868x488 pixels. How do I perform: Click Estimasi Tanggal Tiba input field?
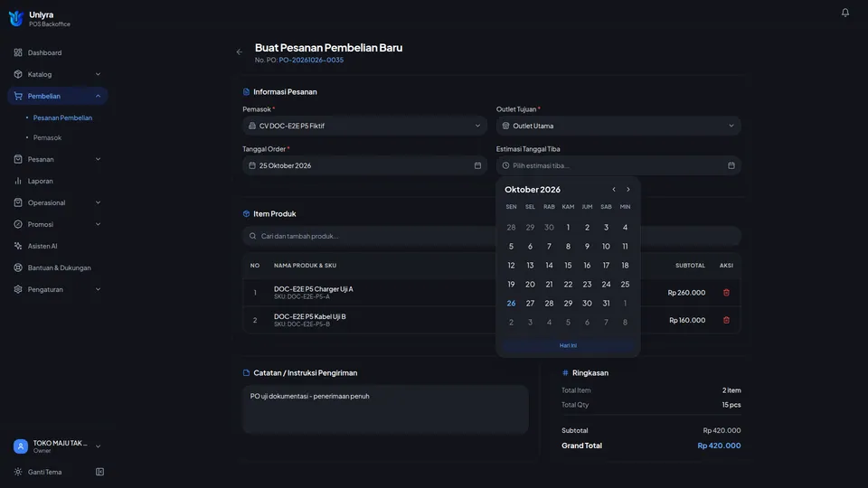click(x=618, y=165)
